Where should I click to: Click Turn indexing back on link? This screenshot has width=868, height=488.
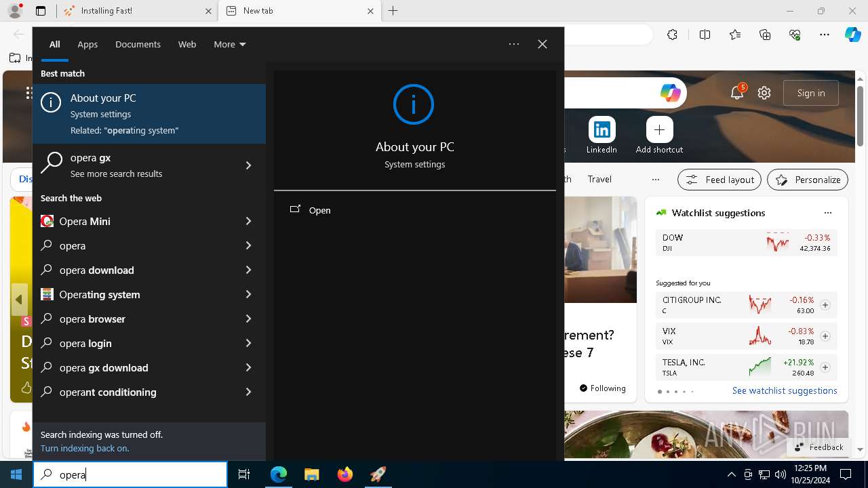tap(85, 448)
